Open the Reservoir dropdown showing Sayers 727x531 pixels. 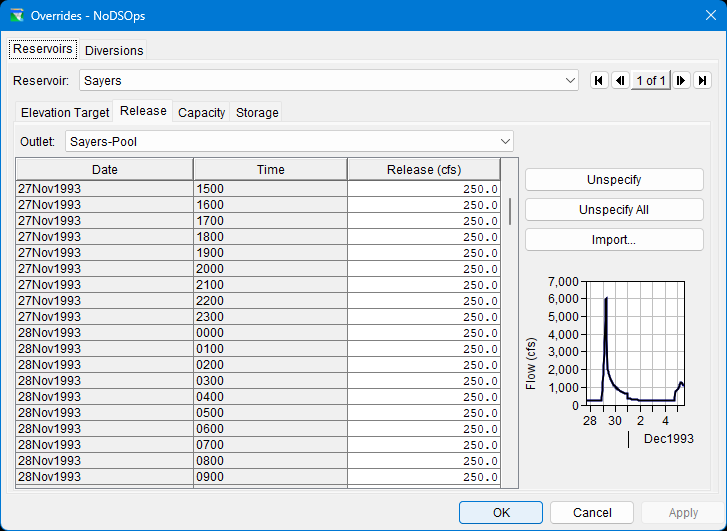click(x=570, y=80)
